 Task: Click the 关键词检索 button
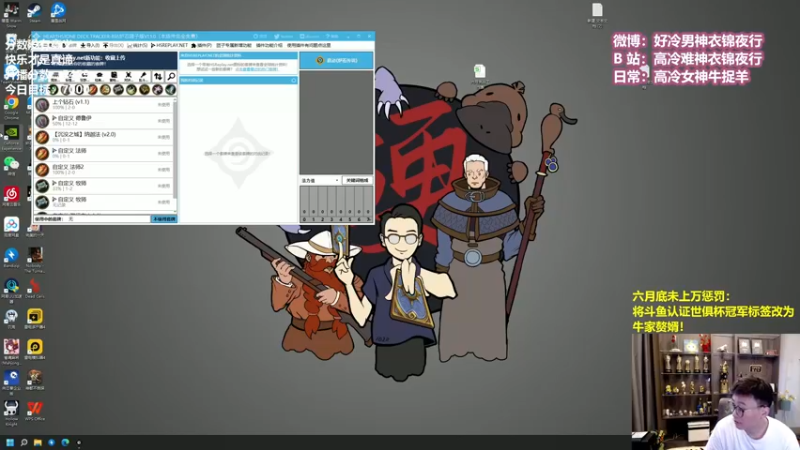[357, 181]
